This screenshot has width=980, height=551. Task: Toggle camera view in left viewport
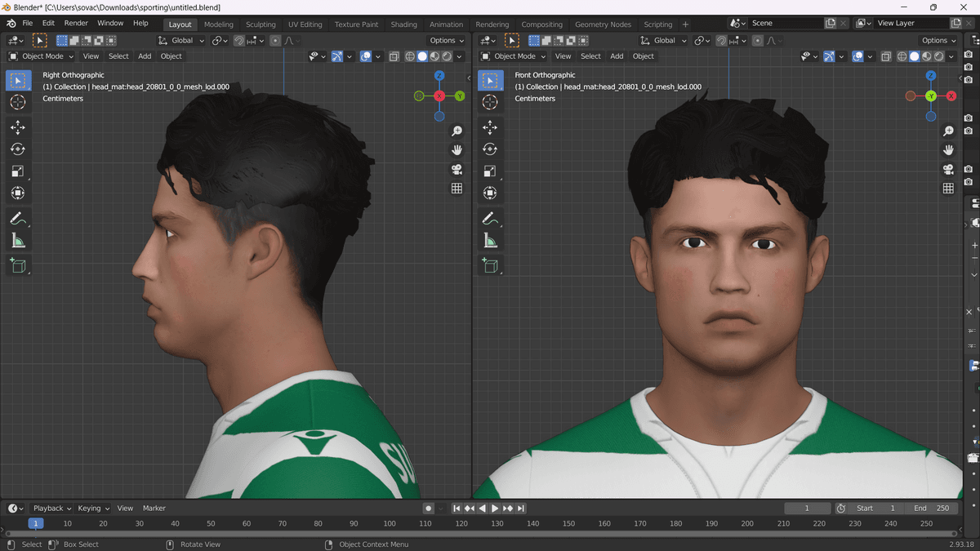[457, 170]
